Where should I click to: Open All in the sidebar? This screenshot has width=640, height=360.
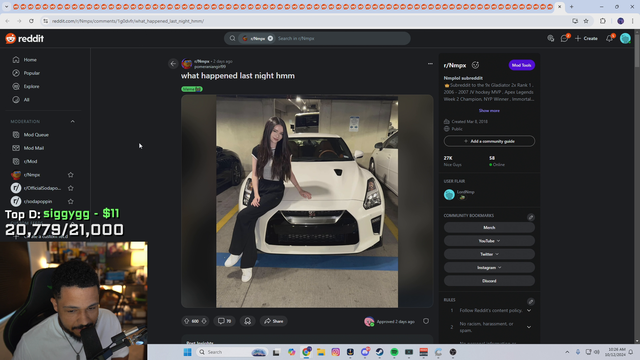[27, 100]
